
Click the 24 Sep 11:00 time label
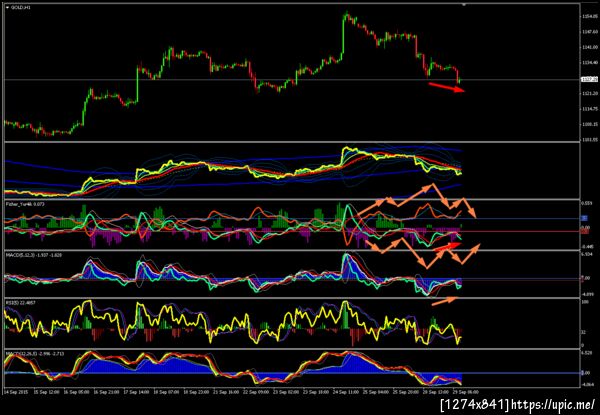click(x=343, y=392)
